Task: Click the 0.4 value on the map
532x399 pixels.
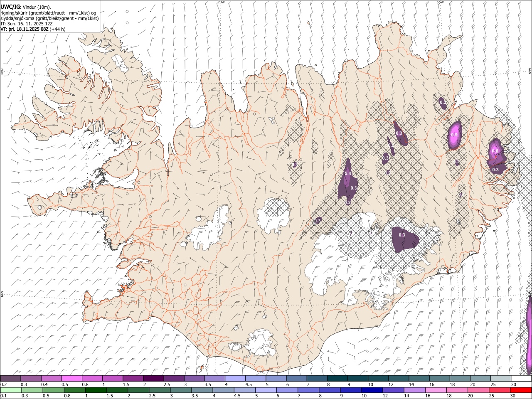Action: 348,173
